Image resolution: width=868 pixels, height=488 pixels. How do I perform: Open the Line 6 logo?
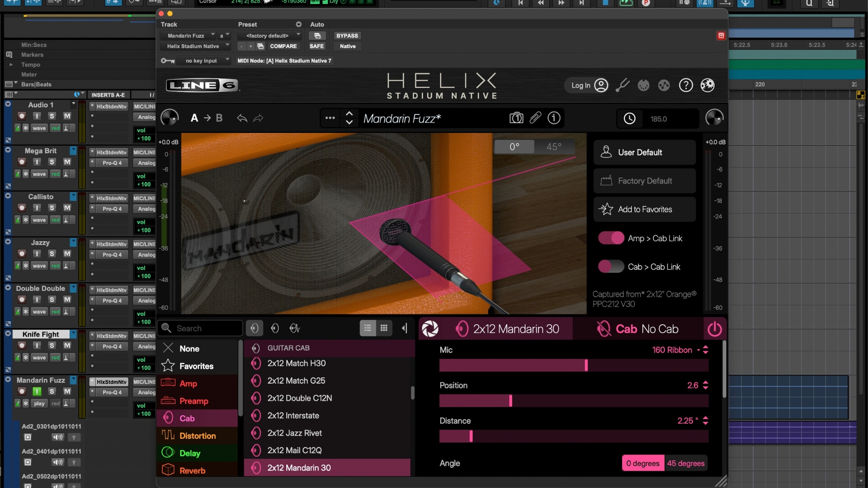(202, 85)
